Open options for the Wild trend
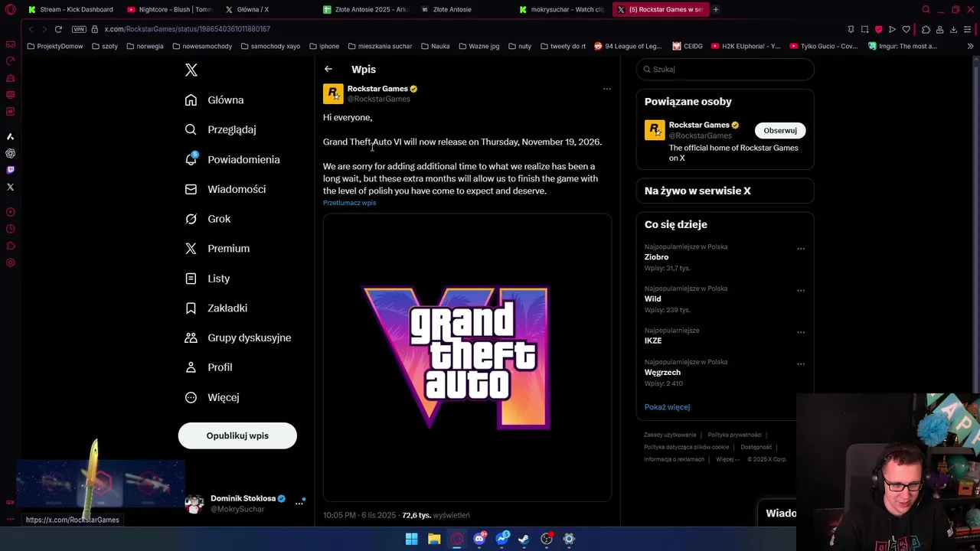 pyautogui.click(x=801, y=291)
